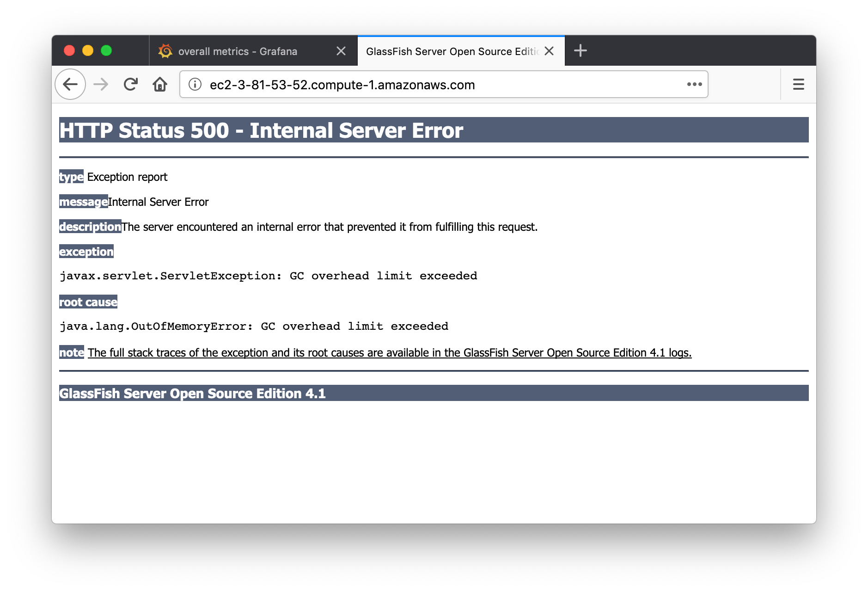Click the 'Internal Server Error' message text
This screenshot has width=868, height=592.
click(x=158, y=202)
